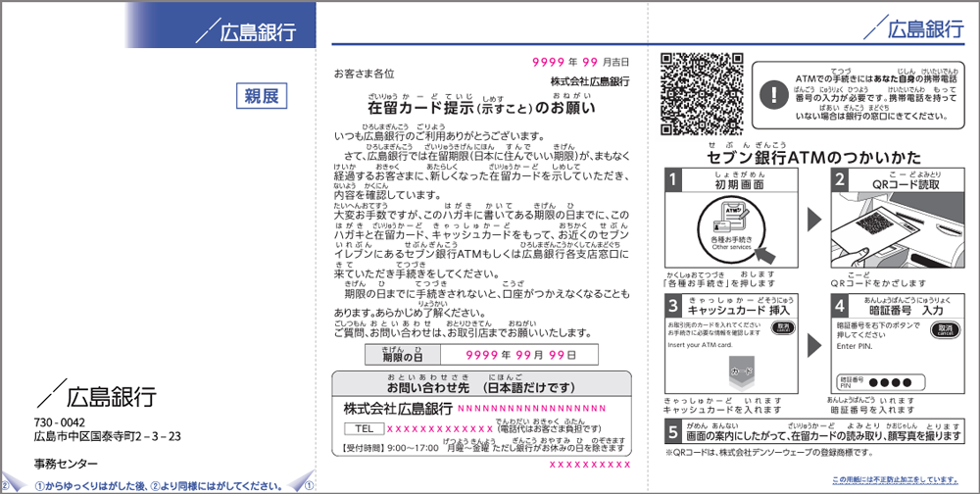This screenshot has width=980, height=494.
Task: Click the 在留カード提示のお願い title
Action: [481, 108]
